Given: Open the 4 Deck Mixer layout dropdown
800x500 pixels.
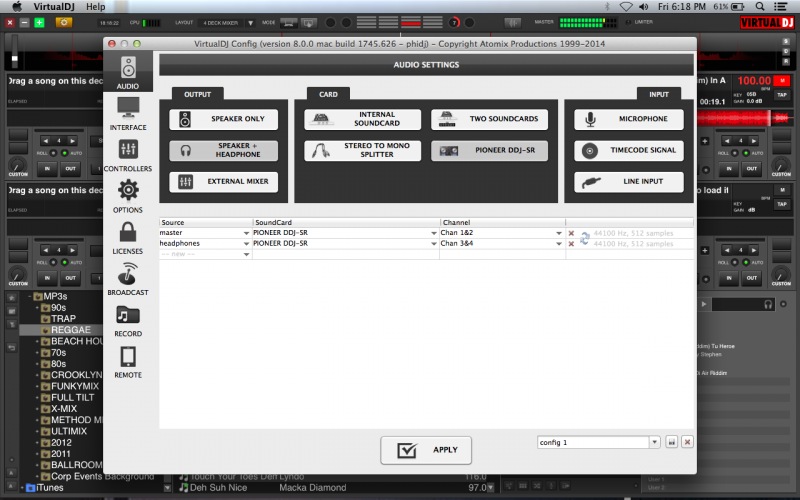Looking at the screenshot, I should coord(250,23).
